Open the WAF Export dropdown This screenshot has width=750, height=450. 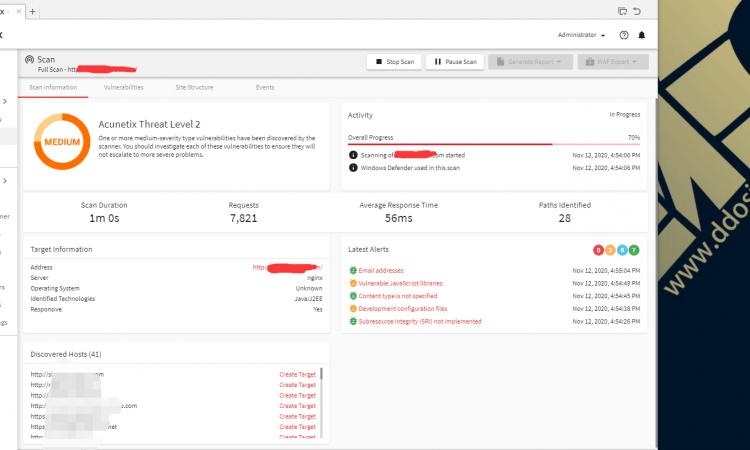click(x=613, y=62)
